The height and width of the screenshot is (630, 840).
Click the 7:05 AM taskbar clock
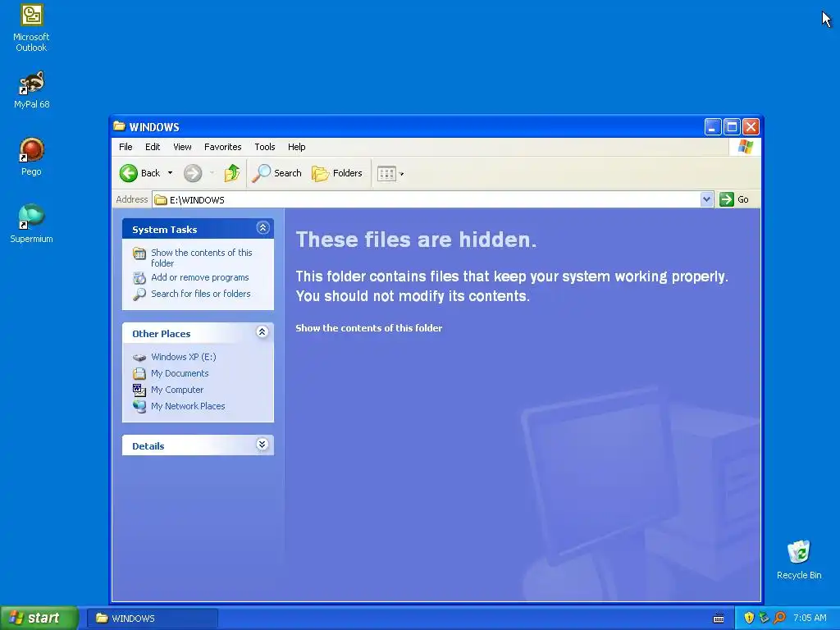(x=810, y=618)
